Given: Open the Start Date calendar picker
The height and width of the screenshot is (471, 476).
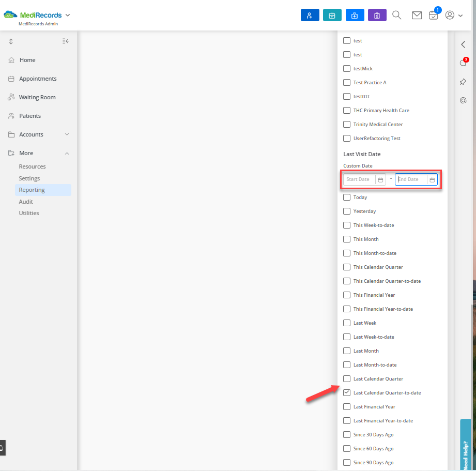Looking at the screenshot, I should [x=380, y=180].
